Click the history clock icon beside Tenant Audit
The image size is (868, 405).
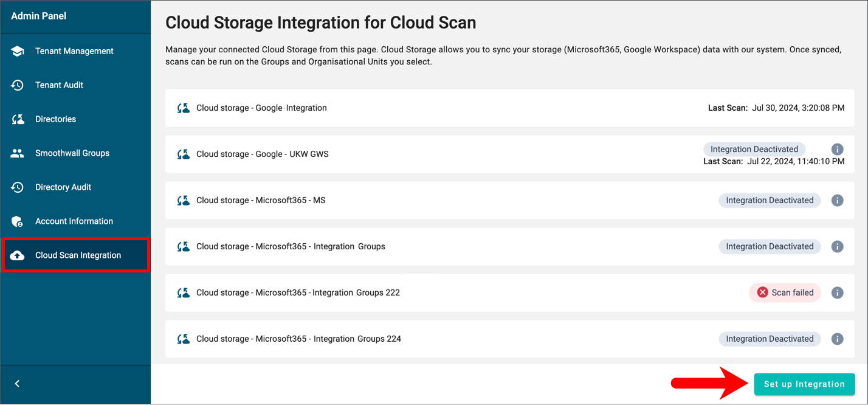(x=18, y=85)
